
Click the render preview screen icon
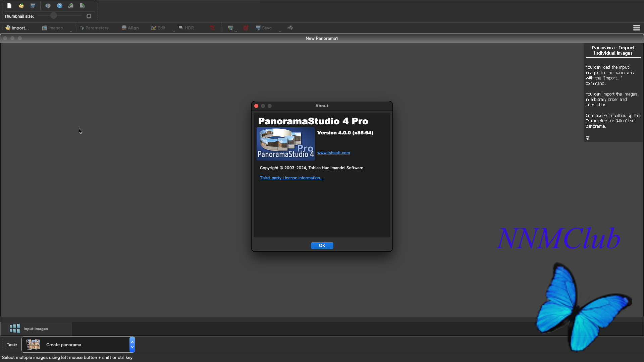coord(230,28)
